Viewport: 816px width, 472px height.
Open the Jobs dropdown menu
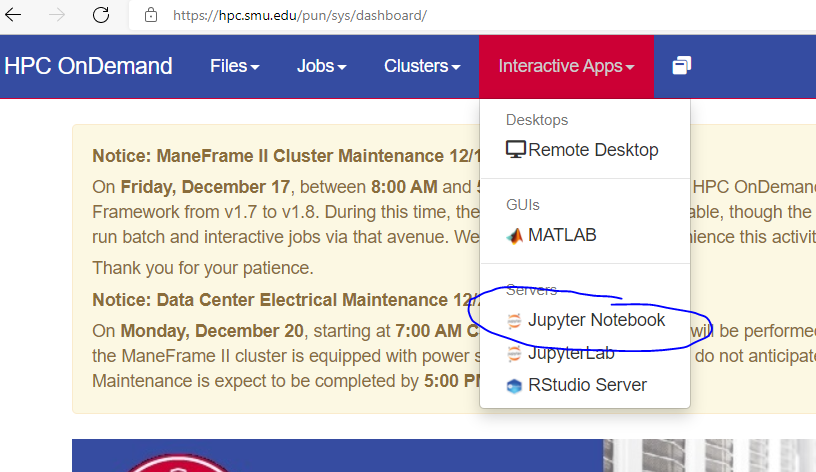pyautogui.click(x=322, y=66)
